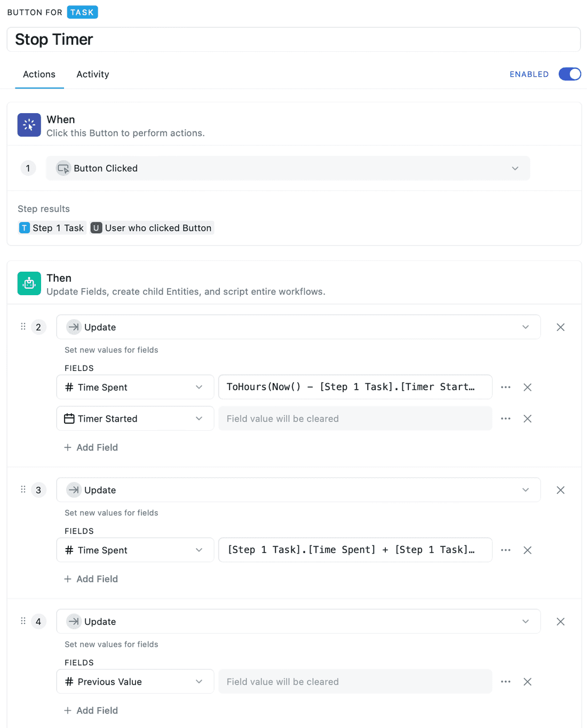This screenshot has width=587, height=728.
Task: Open more options for the ToHours formula field
Action: click(505, 387)
